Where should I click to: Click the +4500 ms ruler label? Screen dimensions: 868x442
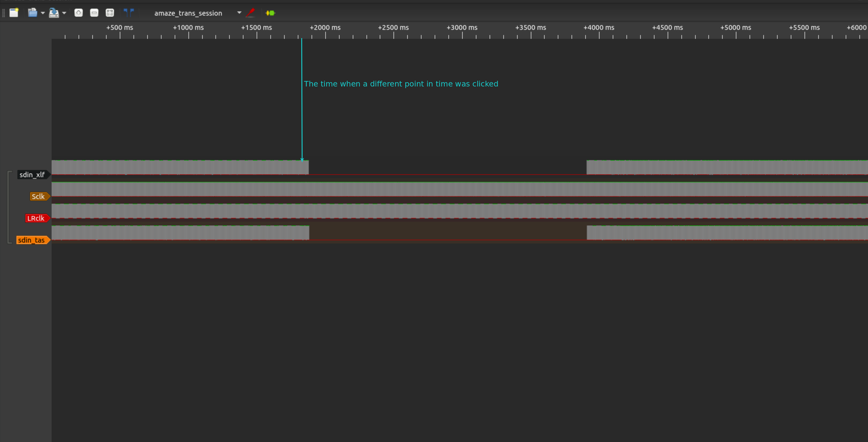coord(667,28)
